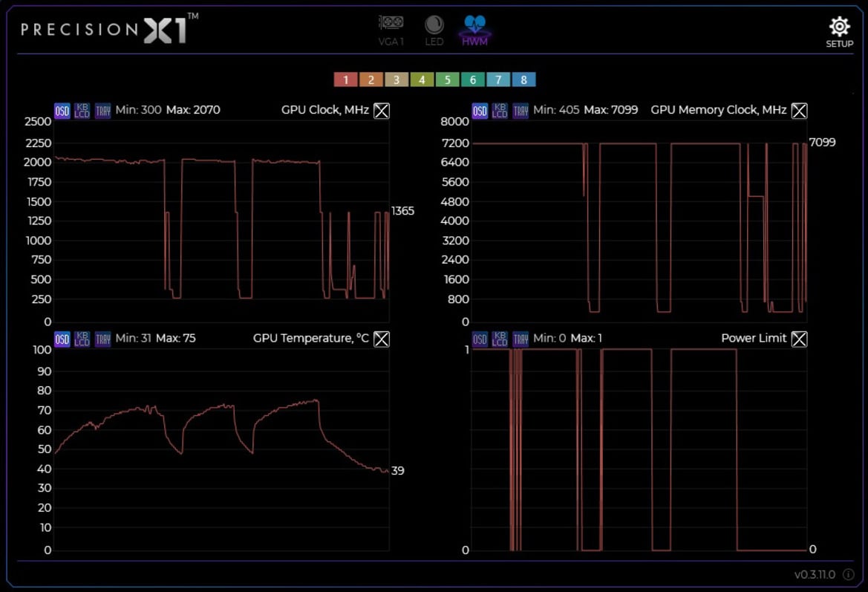
Task: Toggle KB LCD for Power Limit graph
Action: (x=499, y=339)
